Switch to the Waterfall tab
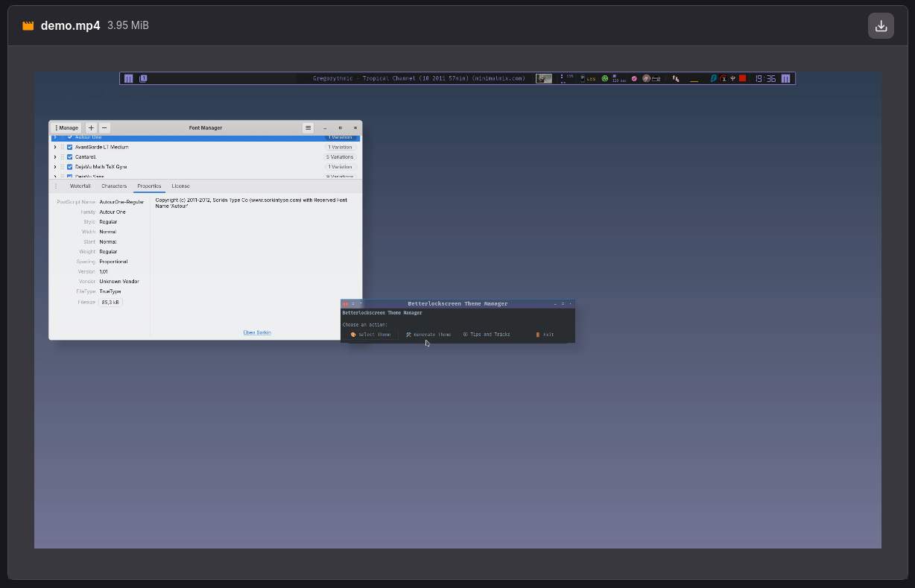915x588 pixels. 80,186
